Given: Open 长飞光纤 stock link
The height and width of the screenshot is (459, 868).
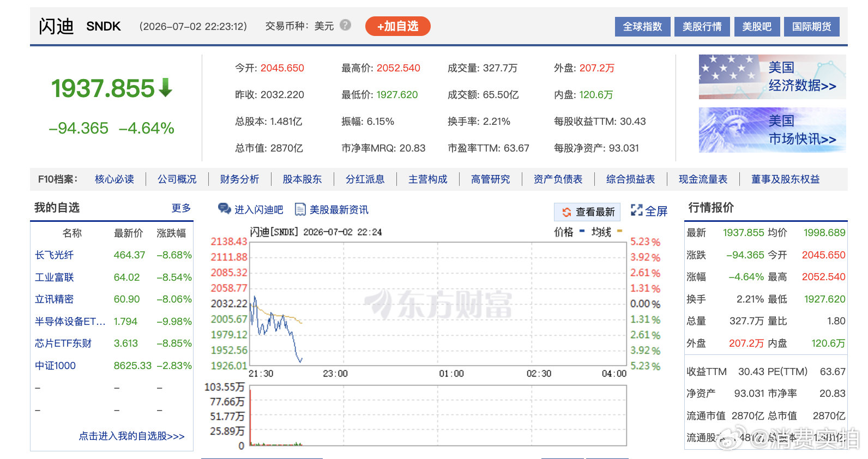Looking at the screenshot, I should click(x=54, y=255).
